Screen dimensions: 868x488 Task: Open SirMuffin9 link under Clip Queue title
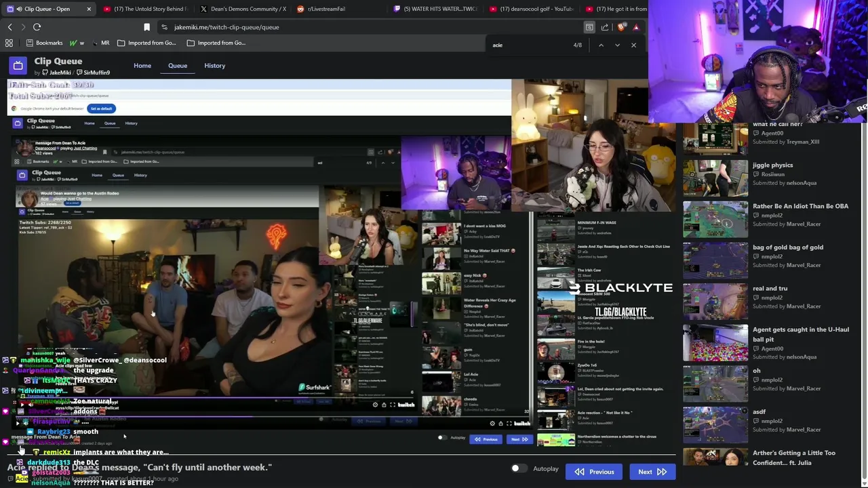pos(94,73)
